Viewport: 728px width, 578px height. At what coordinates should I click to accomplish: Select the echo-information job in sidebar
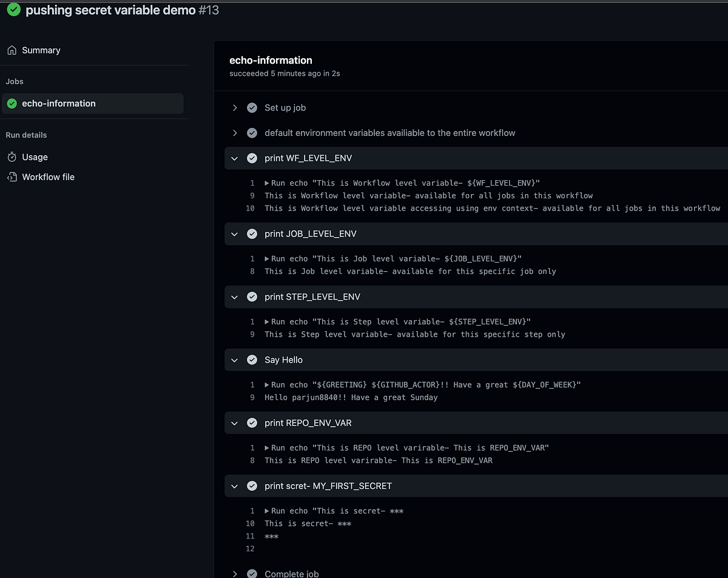click(x=59, y=104)
